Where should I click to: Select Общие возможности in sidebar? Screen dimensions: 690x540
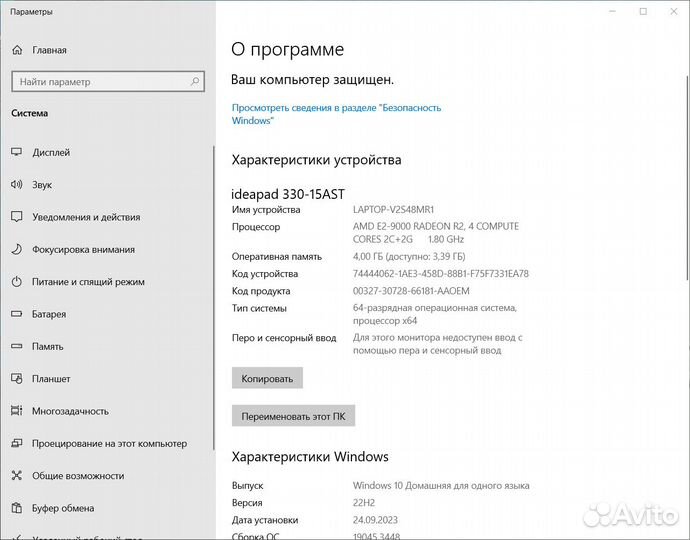[x=78, y=476]
